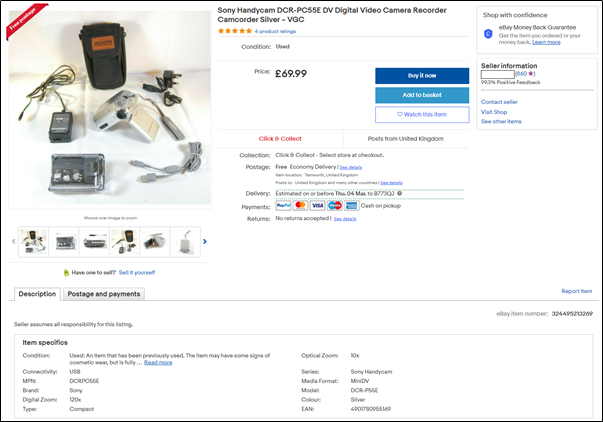Click the Watch this item heart button
The width and height of the screenshot is (603, 422).
(x=422, y=115)
